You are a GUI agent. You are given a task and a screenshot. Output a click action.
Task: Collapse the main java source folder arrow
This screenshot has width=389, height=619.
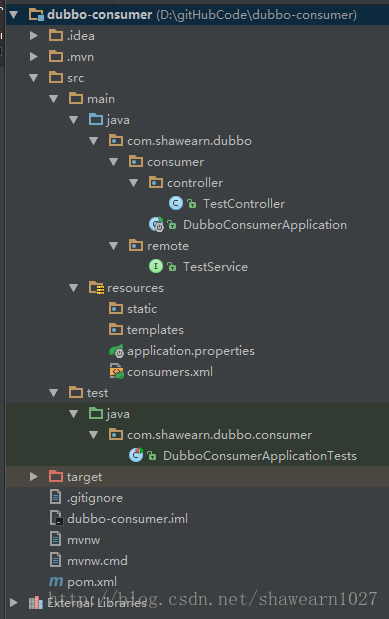(x=73, y=120)
